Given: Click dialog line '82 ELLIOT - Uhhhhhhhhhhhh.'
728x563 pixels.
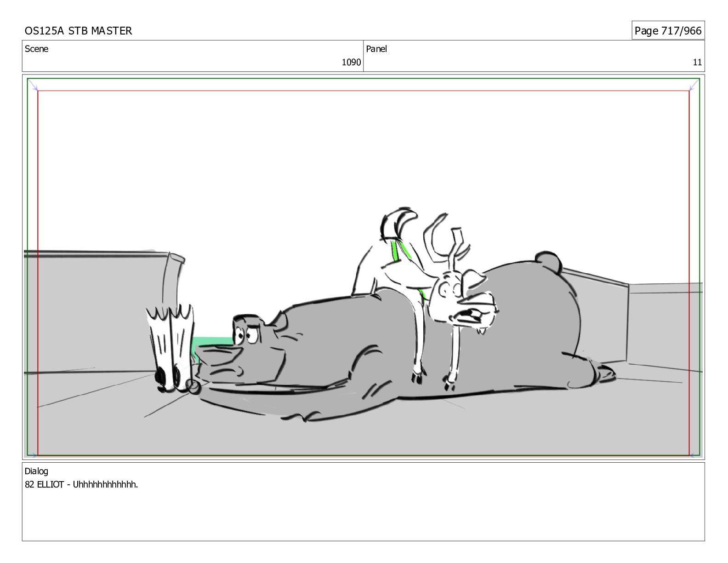Looking at the screenshot, I should click(81, 484).
